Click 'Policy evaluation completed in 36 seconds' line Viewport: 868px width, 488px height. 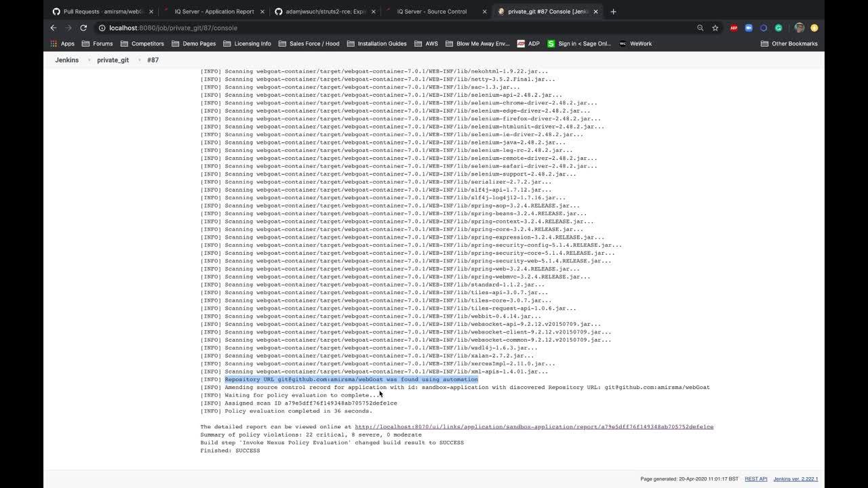coord(286,411)
